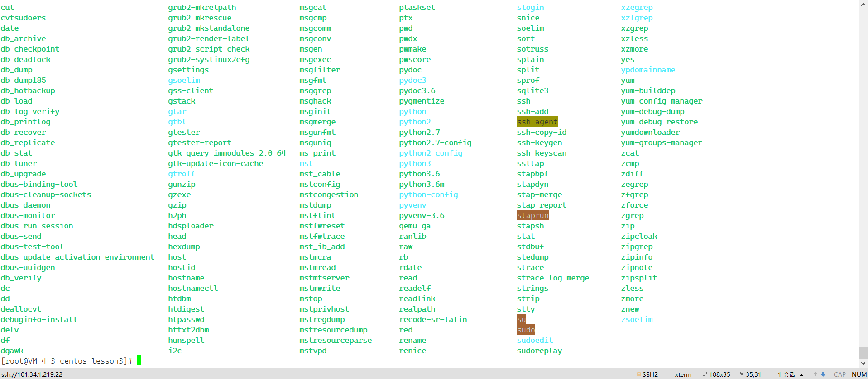Viewport: 868px width, 379px height.
Task: Expand the sessions list arrow beside 会话
Action: tap(802, 375)
